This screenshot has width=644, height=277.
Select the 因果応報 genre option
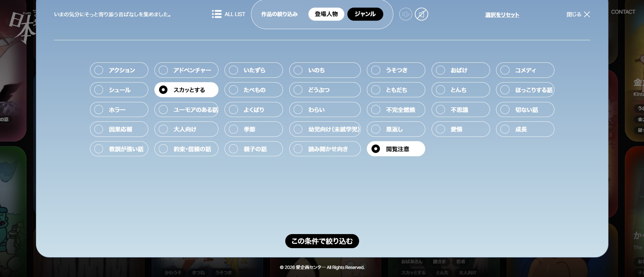click(119, 129)
